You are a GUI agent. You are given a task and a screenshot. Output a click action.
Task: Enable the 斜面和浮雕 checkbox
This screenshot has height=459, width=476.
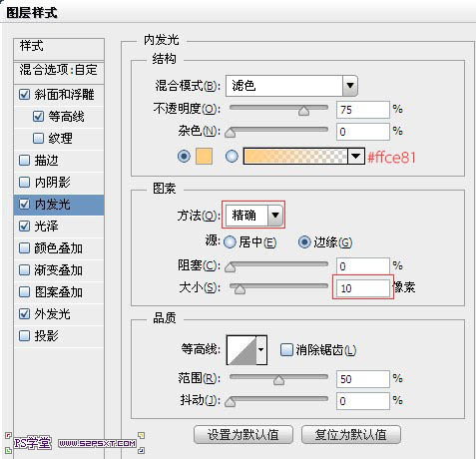(x=24, y=95)
